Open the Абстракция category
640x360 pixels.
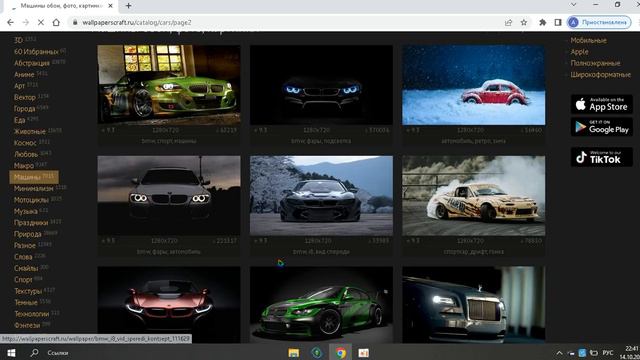click(x=32, y=63)
